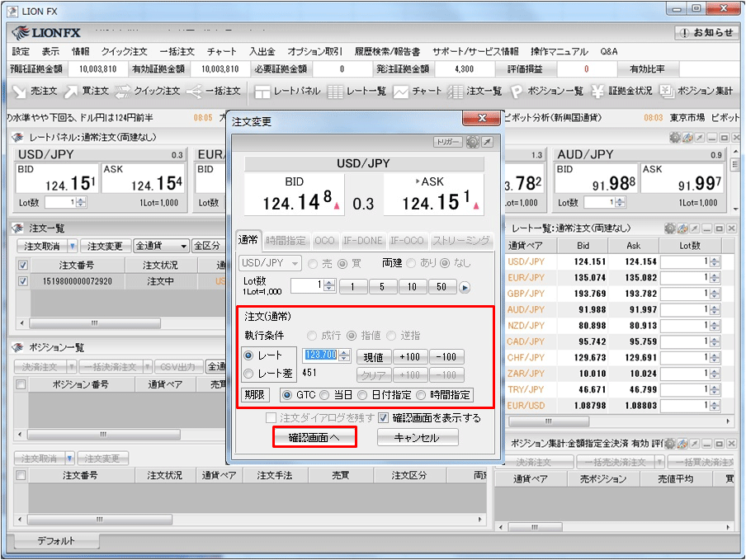The width and height of the screenshot is (746, 560).
Task: Click round arrow button next to Lot 50
Action: [465, 287]
